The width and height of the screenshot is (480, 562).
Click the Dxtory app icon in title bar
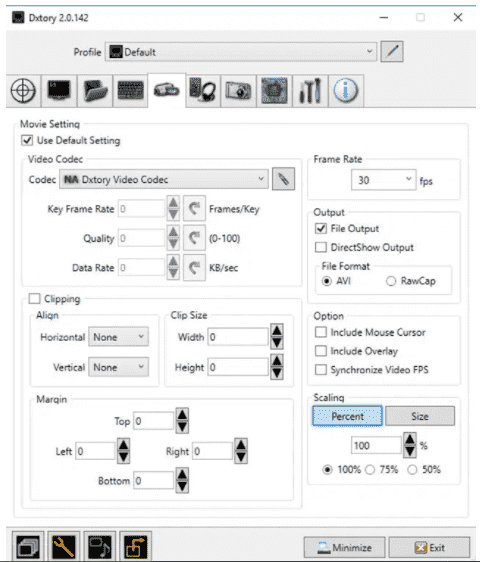tap(18, 17)
